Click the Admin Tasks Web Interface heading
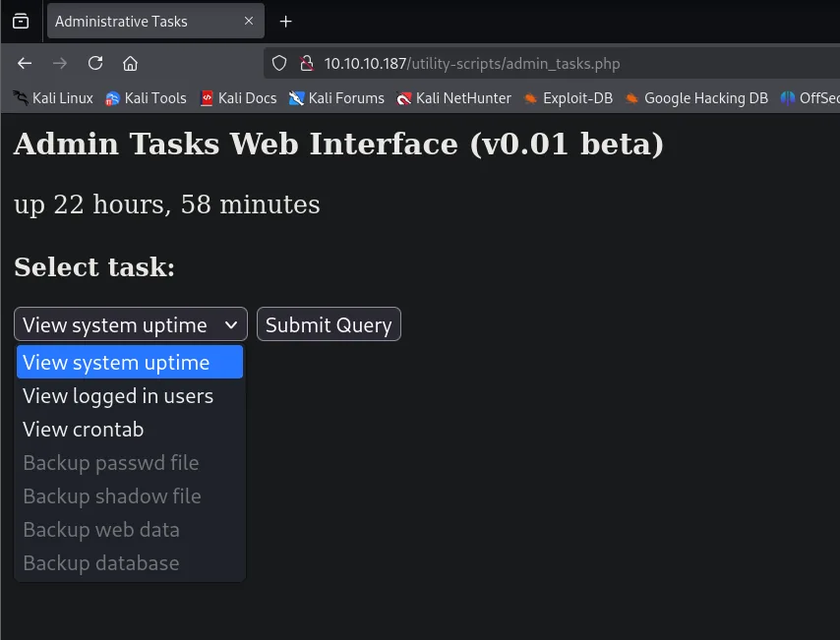 (338, 145)
